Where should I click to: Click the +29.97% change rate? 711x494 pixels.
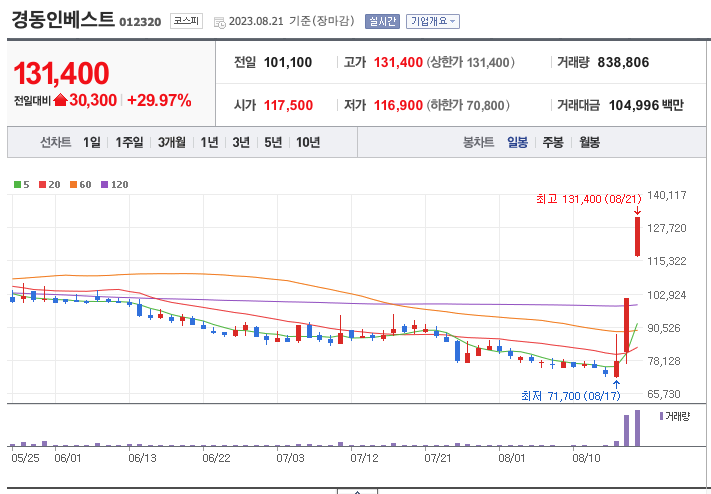click(159, 100)
